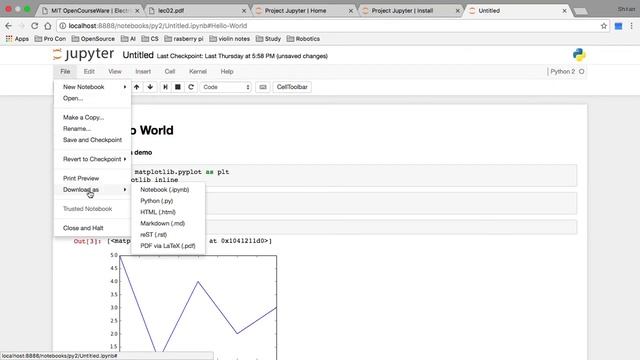Viewport: 640px width, 360px height.
Task: Open the Pro Con bookmarks folder
Action: (x=50, y=39)
